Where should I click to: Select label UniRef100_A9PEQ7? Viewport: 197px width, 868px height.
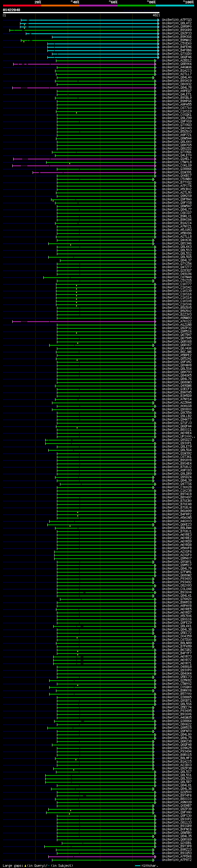[177, 91]
